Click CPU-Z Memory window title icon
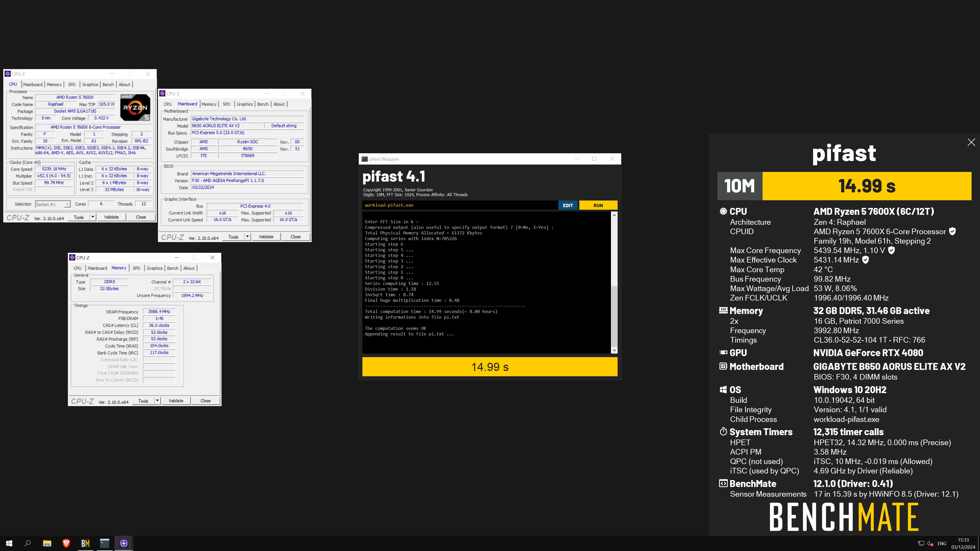 tap(72, 257)
